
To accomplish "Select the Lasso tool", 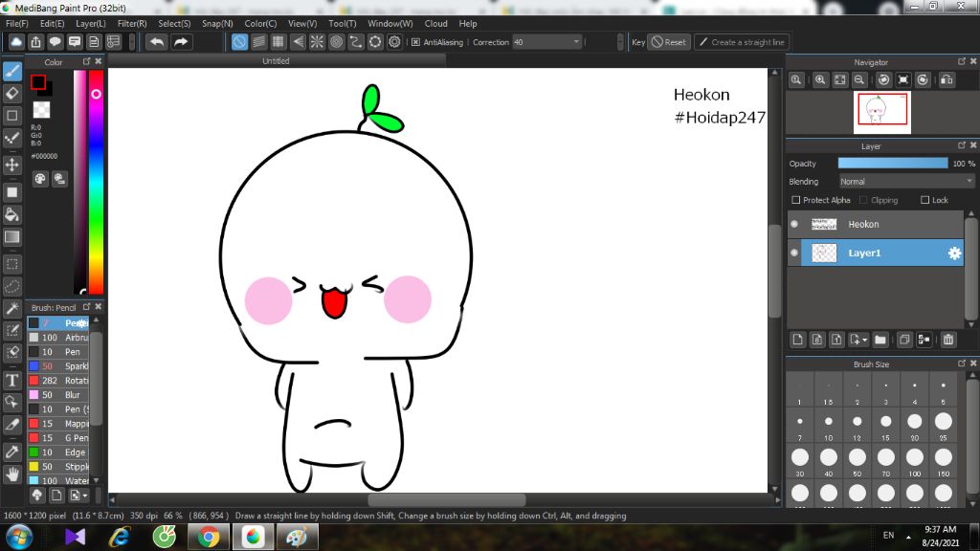I will tap(11, 286).
